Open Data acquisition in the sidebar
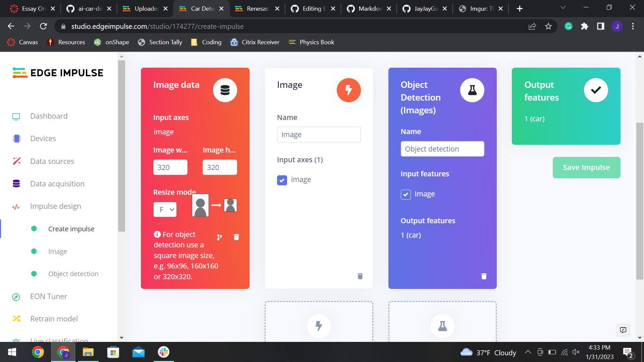This screenshot has height=362, width=644. [57, 184]
